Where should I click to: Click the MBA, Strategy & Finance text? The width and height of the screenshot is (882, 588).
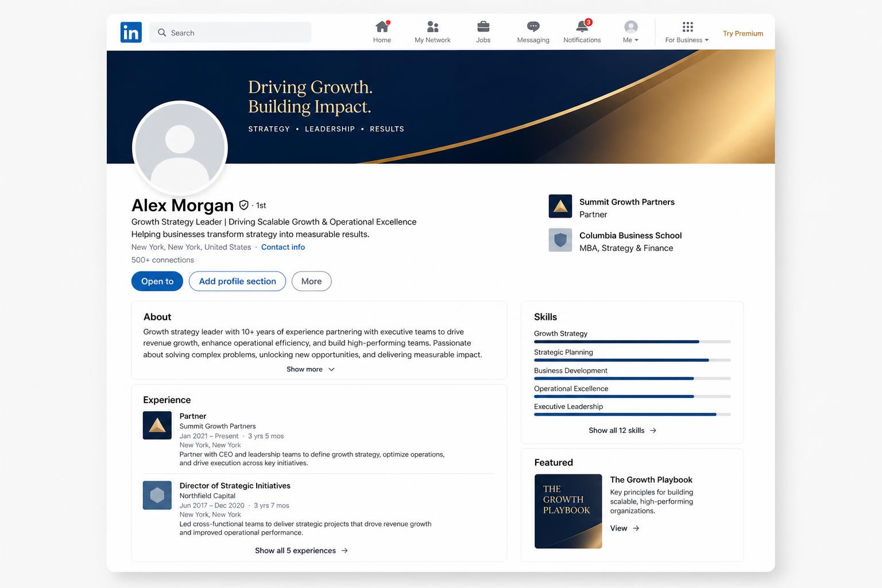626,248
